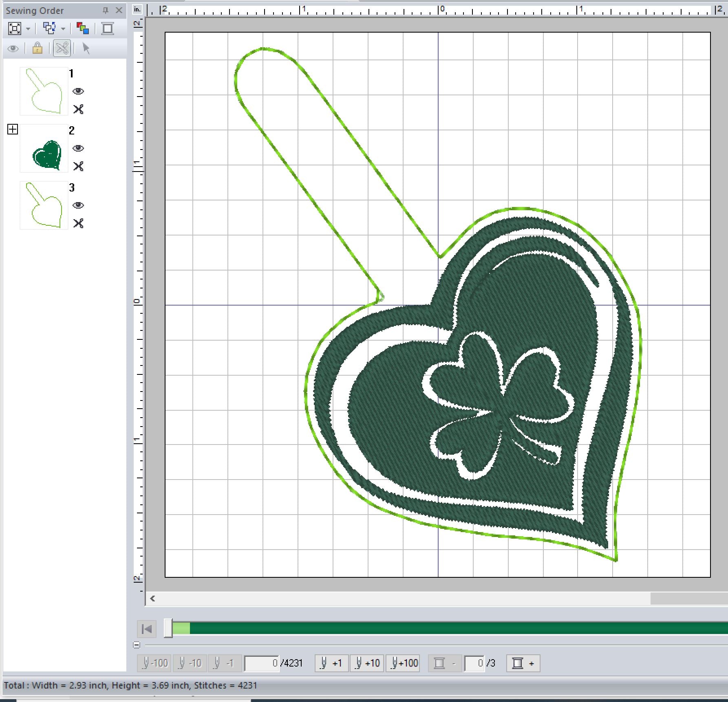Viewport: 728px width, 702px height.
Task: Toggle the scissors trim button in the toolbar
Action: [x=62, y=48]
